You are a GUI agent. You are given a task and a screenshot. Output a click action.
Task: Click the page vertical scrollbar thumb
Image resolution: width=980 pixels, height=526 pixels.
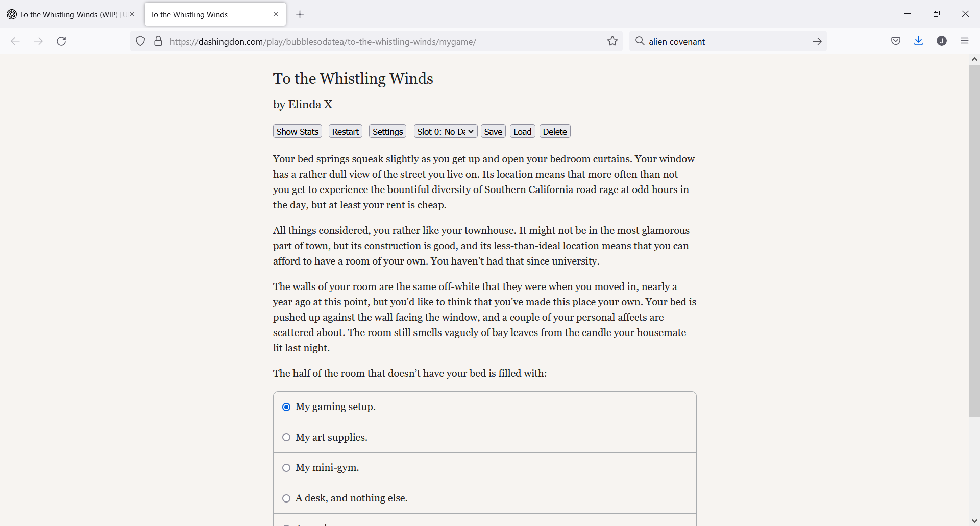(x=974, y=240)
